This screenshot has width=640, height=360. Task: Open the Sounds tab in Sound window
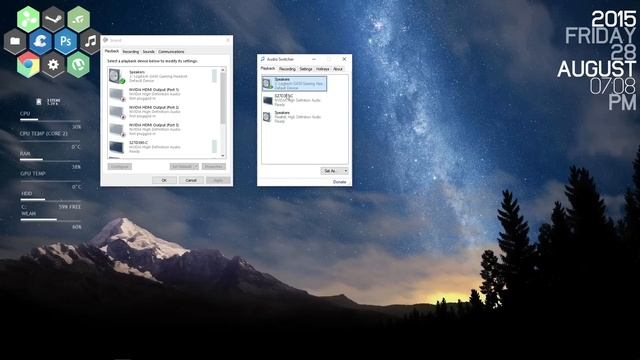pos(149,52)
